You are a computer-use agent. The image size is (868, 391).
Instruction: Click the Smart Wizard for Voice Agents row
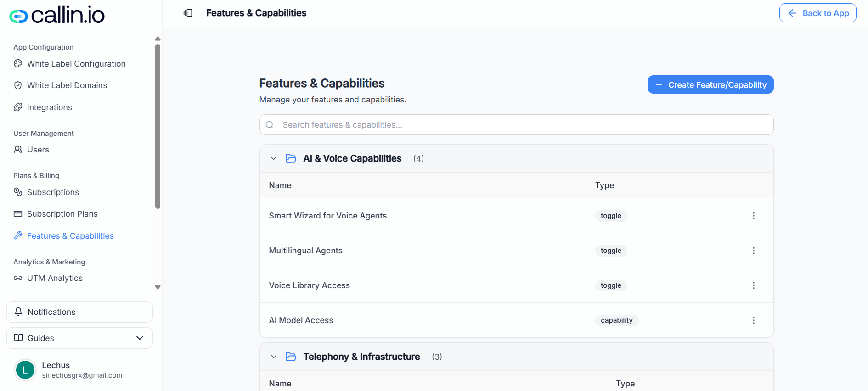click(516, 216)
